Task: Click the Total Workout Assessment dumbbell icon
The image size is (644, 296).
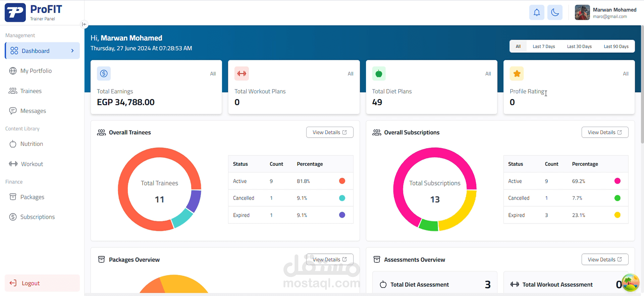Action: pyautogui.click(x=515, y=285)
